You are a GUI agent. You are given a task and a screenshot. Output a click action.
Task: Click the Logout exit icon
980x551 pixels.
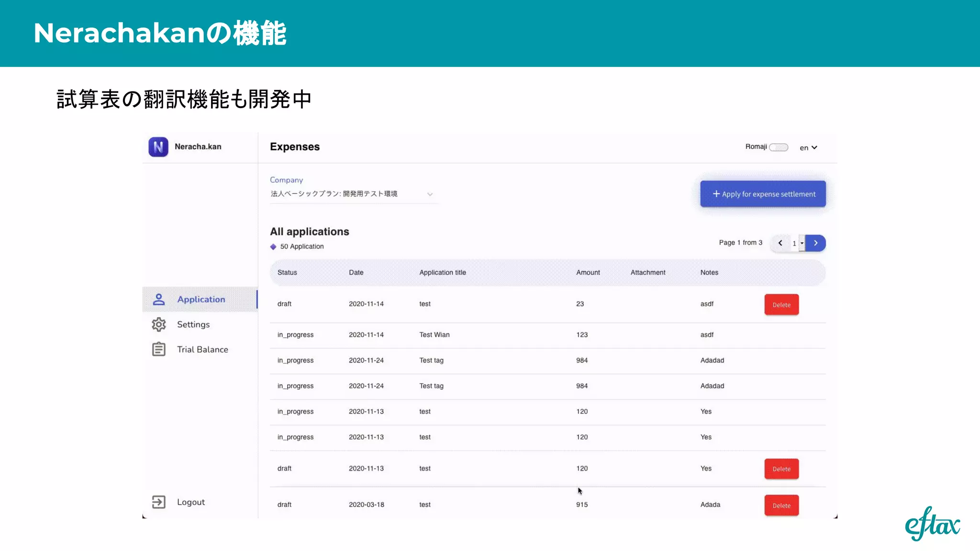pos(158,502)
